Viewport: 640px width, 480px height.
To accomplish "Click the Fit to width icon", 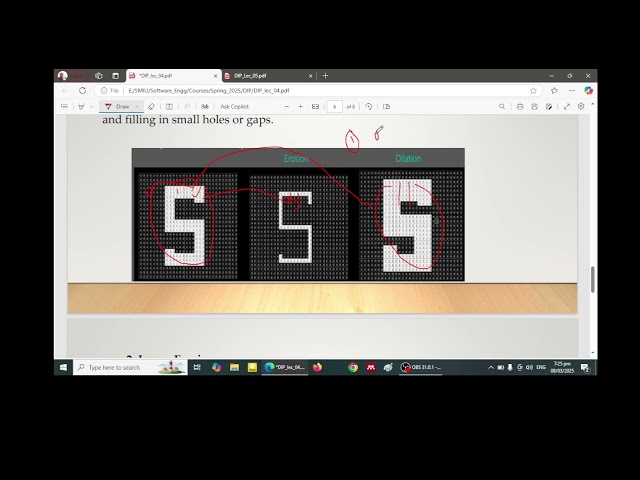I will coord(316,107).
